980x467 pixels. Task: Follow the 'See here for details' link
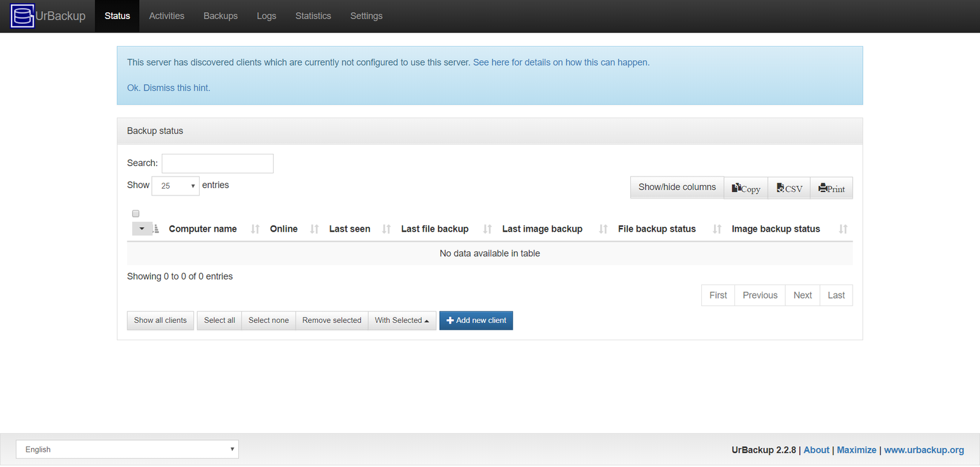pos(561,63)
